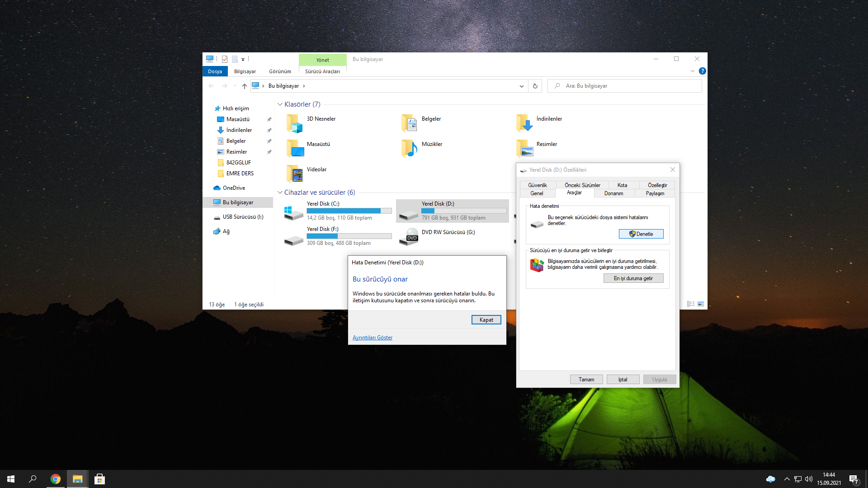Viewport: 868px width, 488px height.
Task: Open Google Chrome from the taskbar
Action: [56, 479]
